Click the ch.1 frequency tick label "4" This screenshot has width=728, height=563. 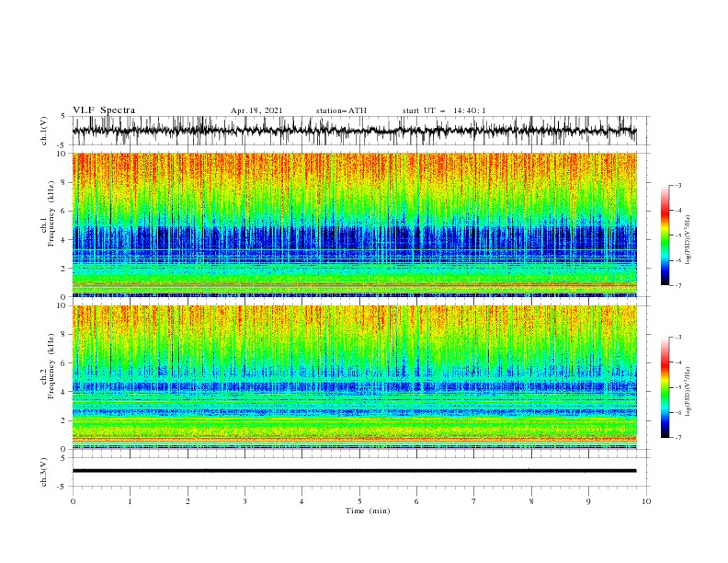[x=65, y=240]
